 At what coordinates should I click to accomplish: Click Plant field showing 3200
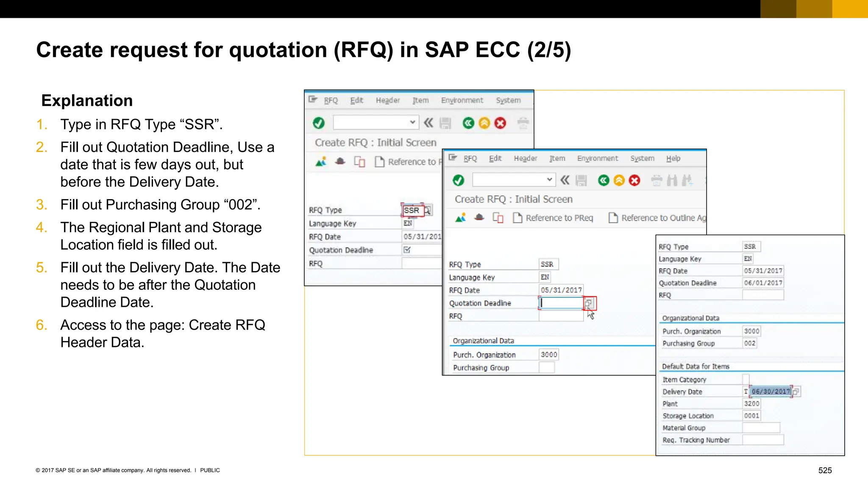point(751,404)
